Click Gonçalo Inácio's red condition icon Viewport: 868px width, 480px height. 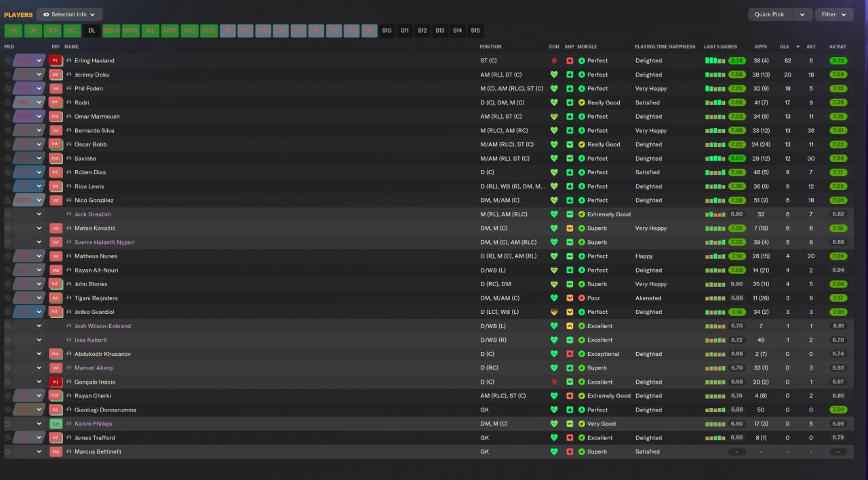coord(554,382)
